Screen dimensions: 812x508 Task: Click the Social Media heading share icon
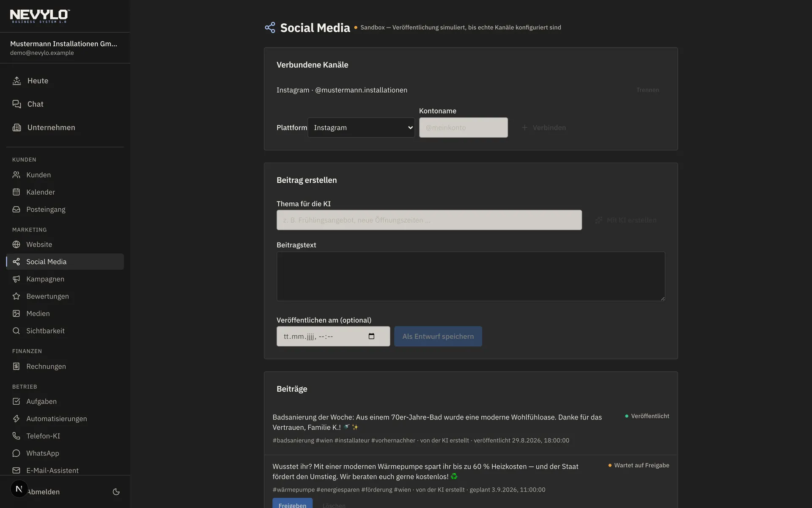pyautogui.click(x=270, y=28)
